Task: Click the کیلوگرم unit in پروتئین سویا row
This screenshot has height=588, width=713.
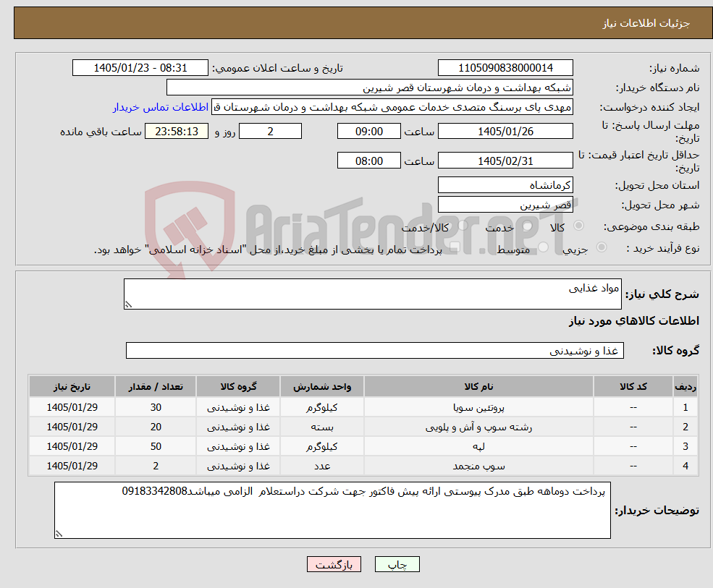Action: [x=322, y=408]
